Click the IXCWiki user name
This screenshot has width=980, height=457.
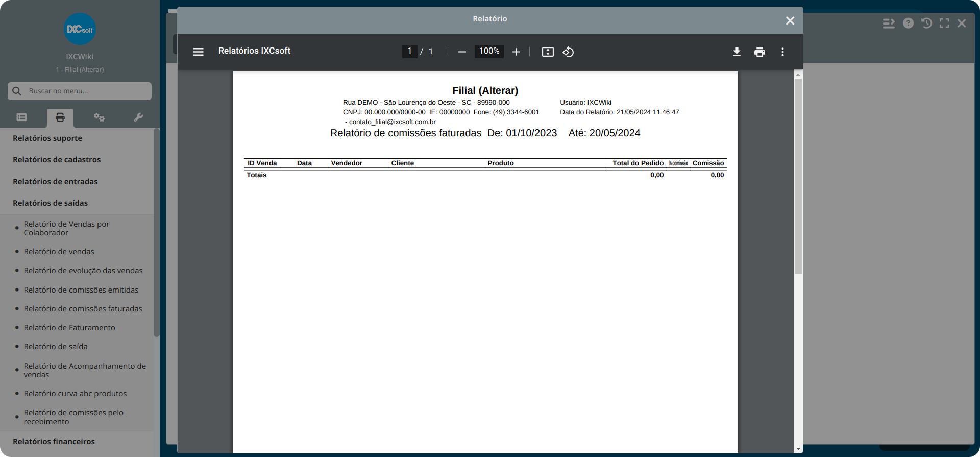click(x=80, y=57)
